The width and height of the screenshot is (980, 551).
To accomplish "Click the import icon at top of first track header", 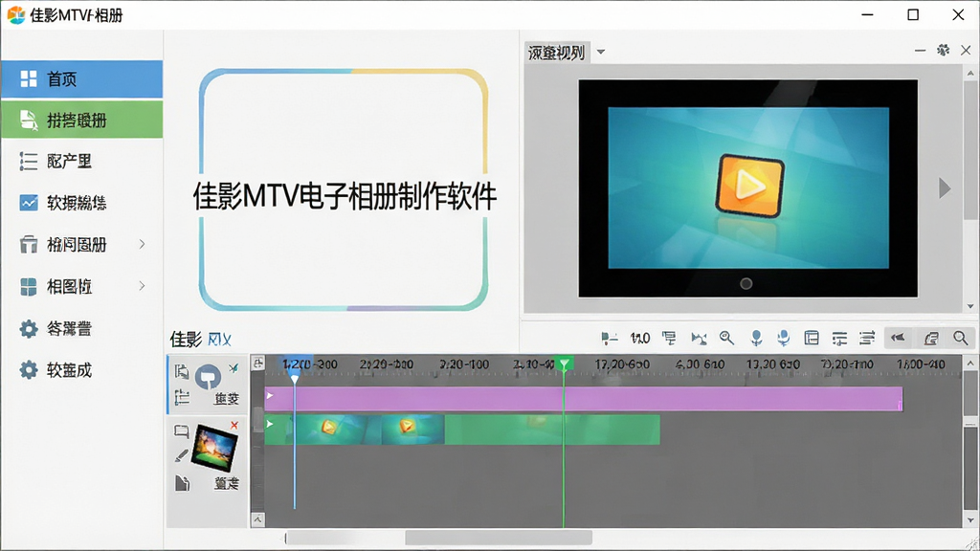I will 181,372.
